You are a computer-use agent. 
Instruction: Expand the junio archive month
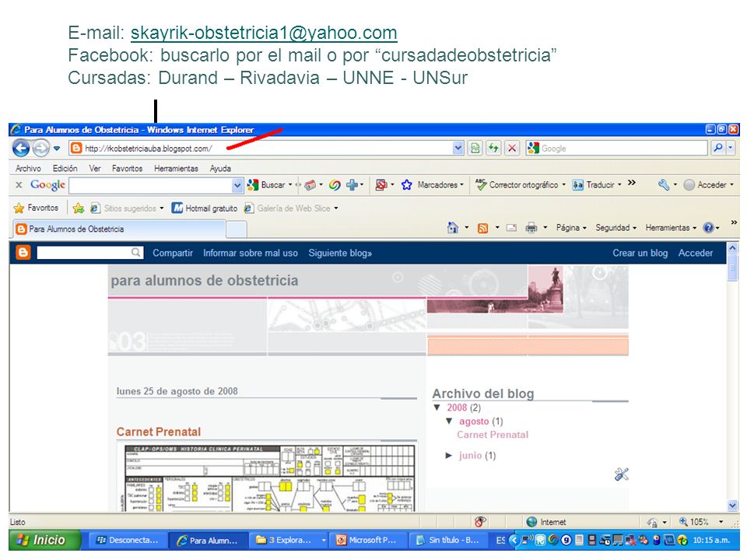pos(449,455)
